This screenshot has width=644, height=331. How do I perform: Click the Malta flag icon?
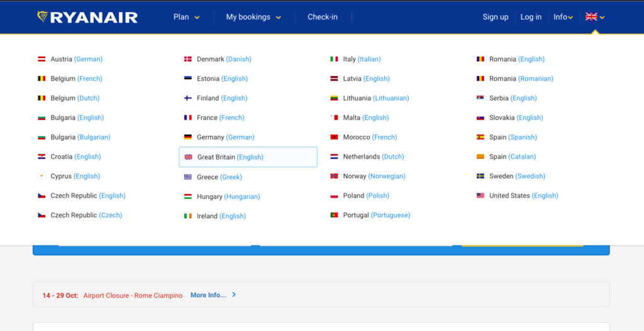pos(334,118)
